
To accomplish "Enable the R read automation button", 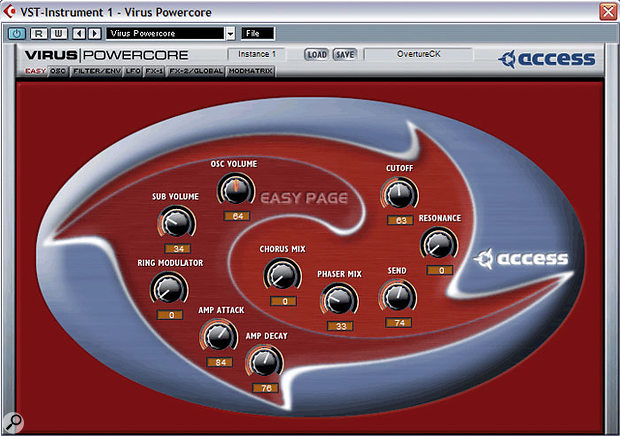I will (38, 34).
